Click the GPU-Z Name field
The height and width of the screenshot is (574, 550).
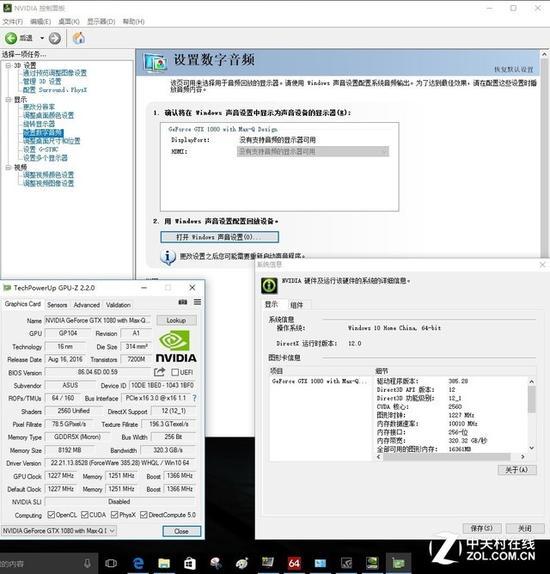click(98, 320)
